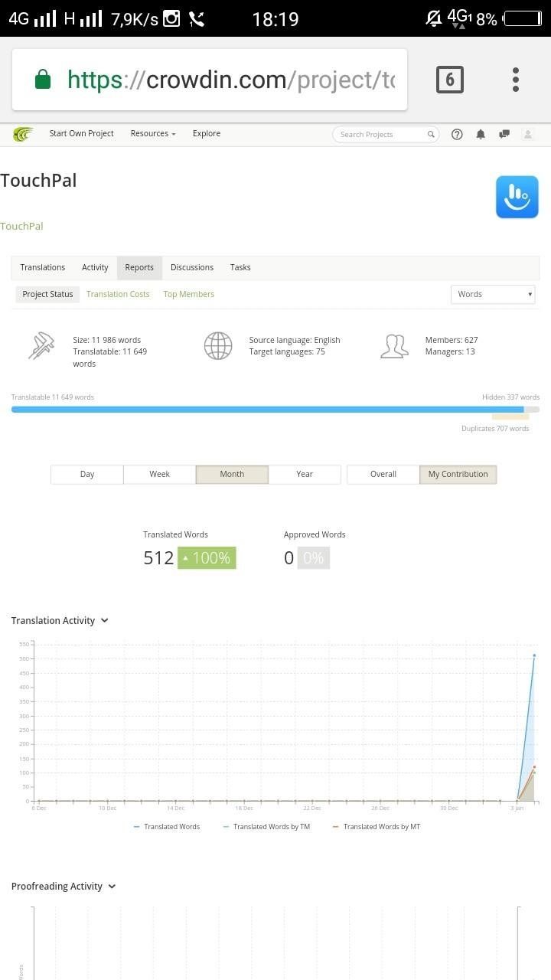Switch to the Activity tab

[x=95, y=267]
